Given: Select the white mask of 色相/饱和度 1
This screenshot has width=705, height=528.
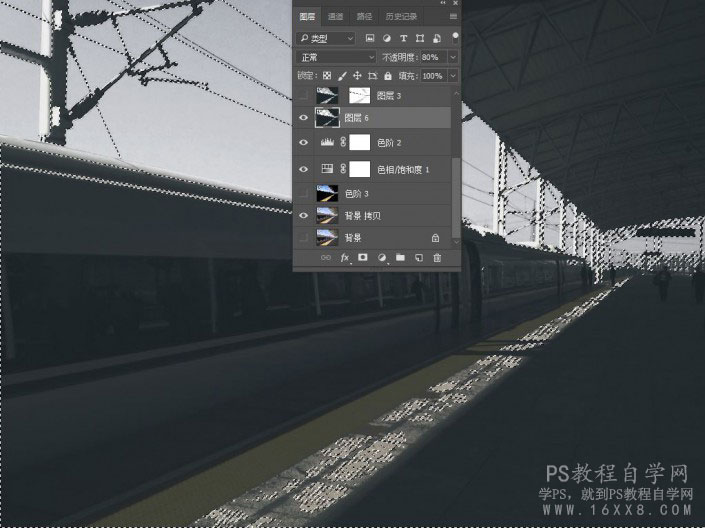Looking at the screenshot, I should [x=360, y=169].
